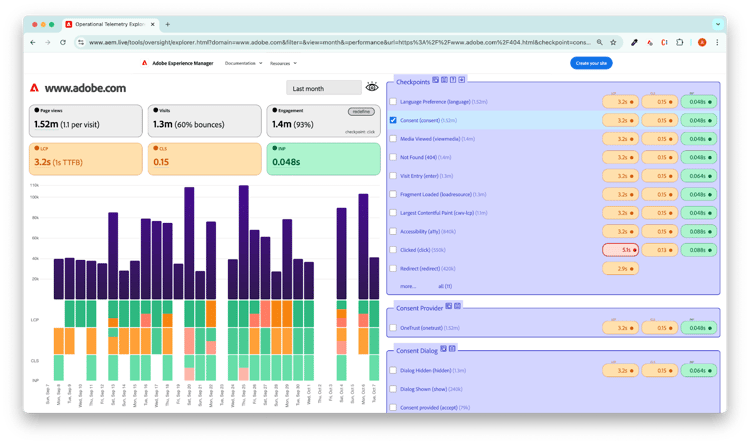Click the first icon beside Consent Provider heading

pyautogui.click(x=448, y=305)
